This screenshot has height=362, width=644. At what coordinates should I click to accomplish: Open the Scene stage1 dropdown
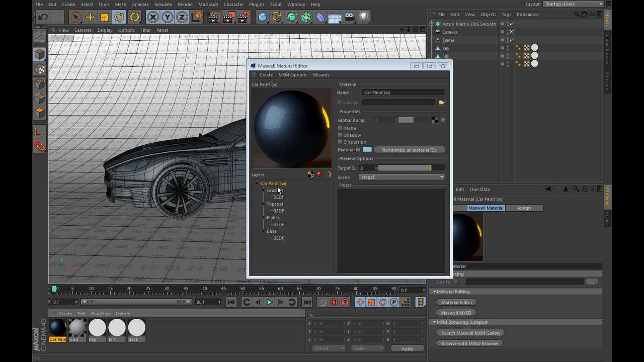pyautogui.click(x=401, y=177)
